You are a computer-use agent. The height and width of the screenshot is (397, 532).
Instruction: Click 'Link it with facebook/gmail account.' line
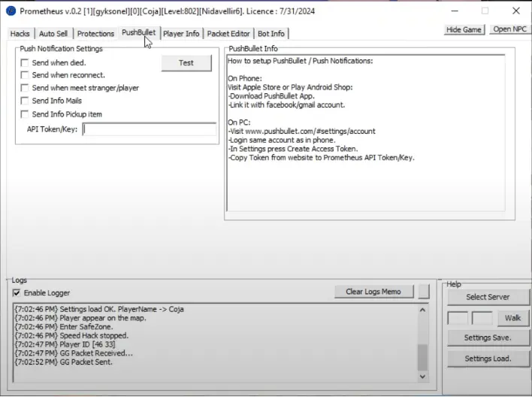click(286, 105)
